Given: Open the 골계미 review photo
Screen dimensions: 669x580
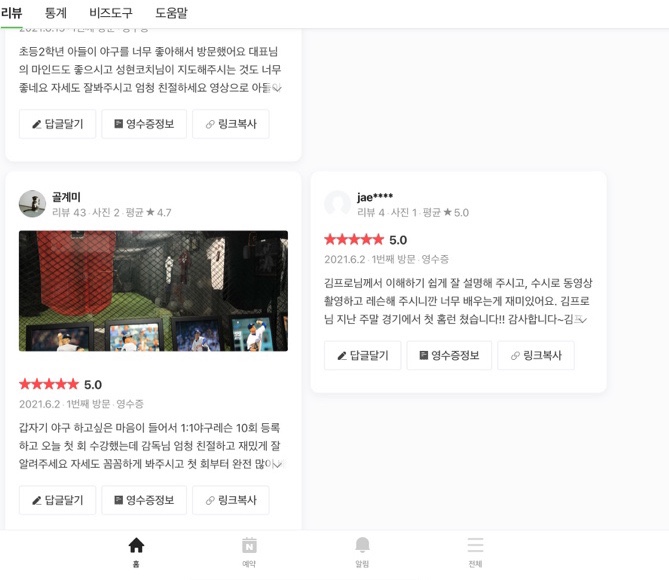Looking at the screenshot, I should click(153, 291).
